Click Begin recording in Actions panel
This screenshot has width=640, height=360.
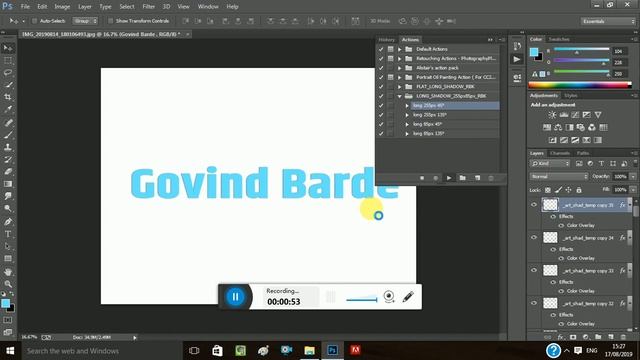[436, 178]
